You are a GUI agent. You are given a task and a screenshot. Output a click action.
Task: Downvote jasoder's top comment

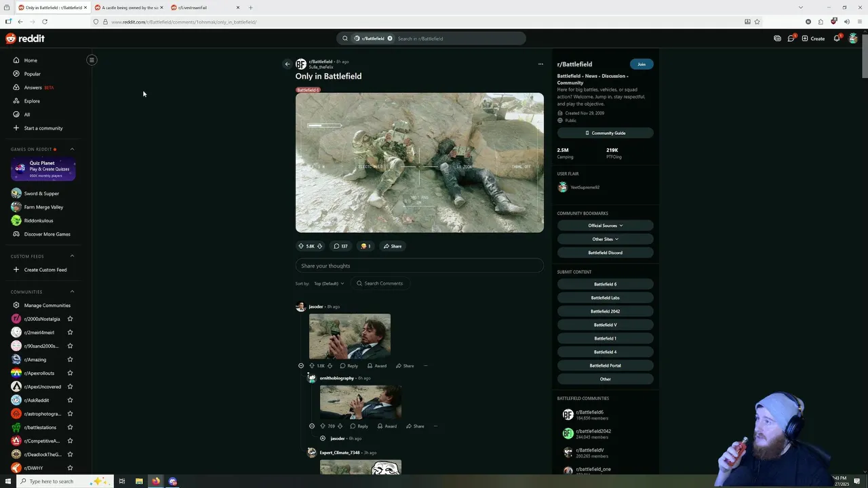pos(330,366)
